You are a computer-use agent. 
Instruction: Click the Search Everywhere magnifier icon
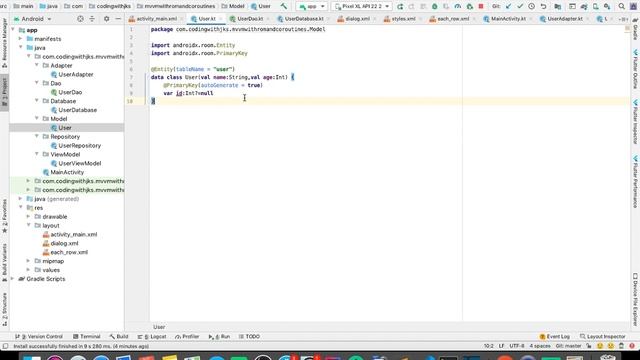click(x=622, y=7)
